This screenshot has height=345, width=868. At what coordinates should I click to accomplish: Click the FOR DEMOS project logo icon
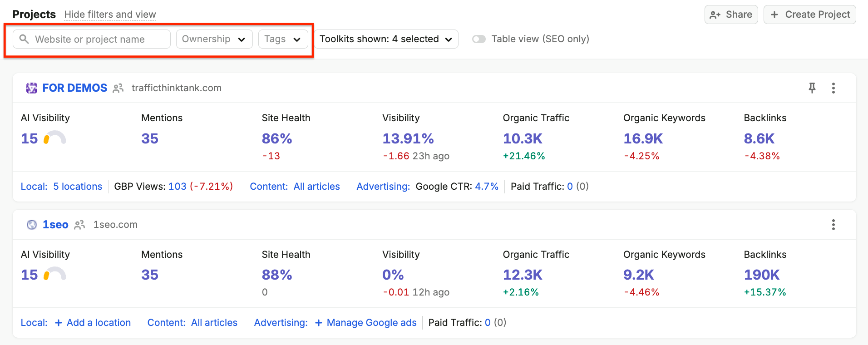point(32,88)
